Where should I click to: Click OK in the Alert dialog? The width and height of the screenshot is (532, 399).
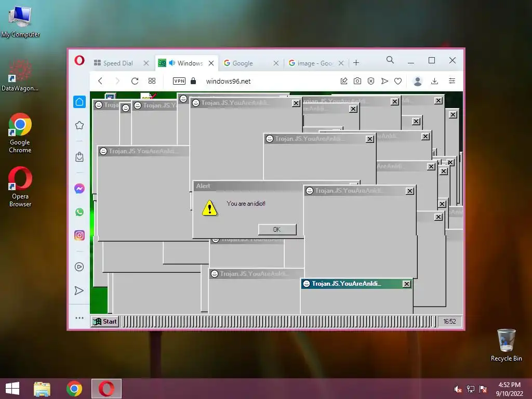277,229
